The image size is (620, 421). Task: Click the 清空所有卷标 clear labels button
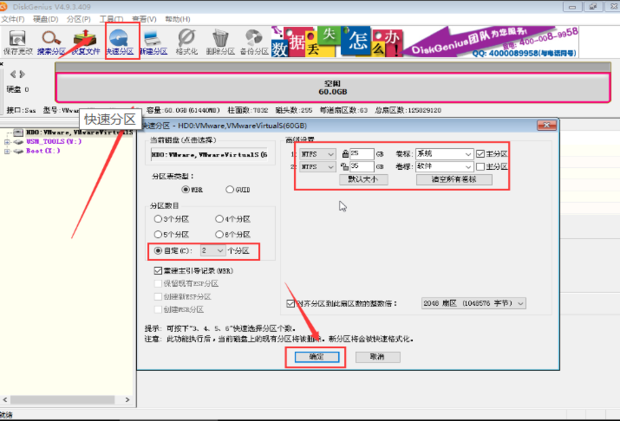[454, 179]
